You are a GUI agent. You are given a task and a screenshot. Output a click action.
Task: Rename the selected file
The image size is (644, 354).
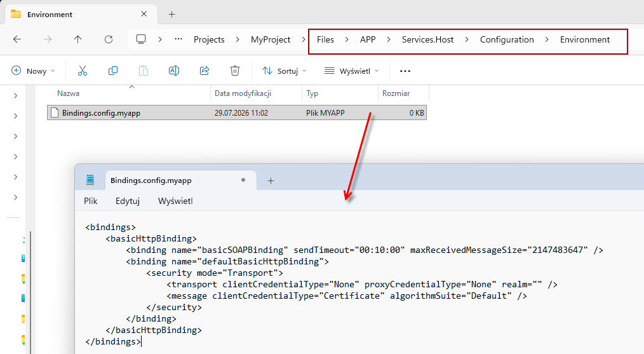[174, 71]
